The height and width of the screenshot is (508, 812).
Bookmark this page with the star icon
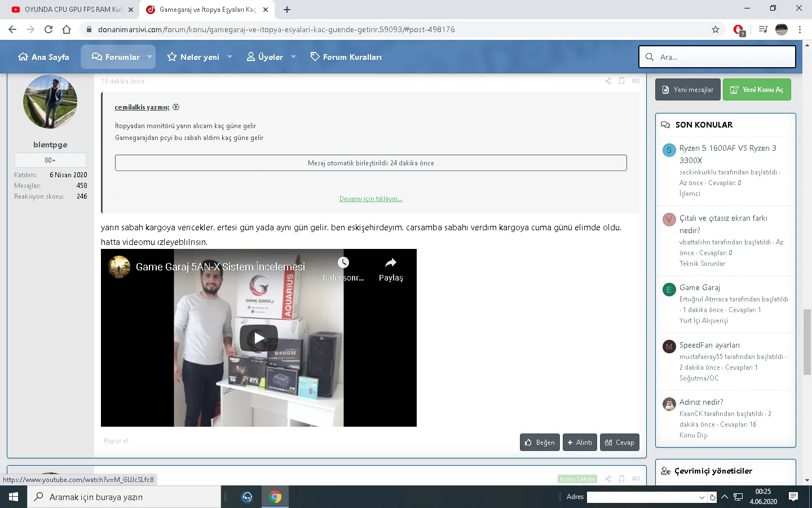[716, 29]
